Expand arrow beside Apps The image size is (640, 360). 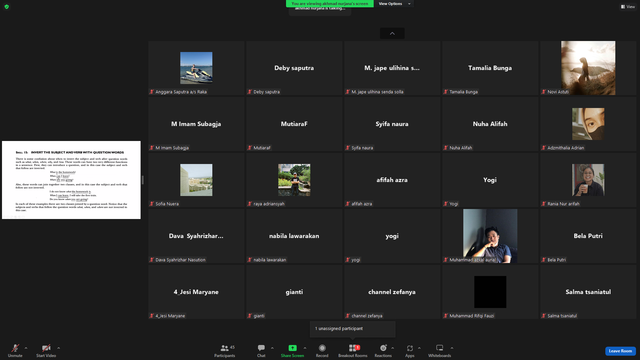point(419,348)
